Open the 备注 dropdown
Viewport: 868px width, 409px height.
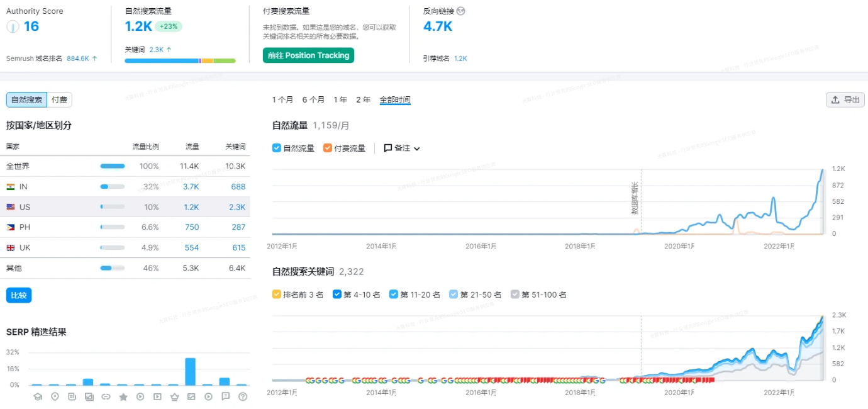401,148
